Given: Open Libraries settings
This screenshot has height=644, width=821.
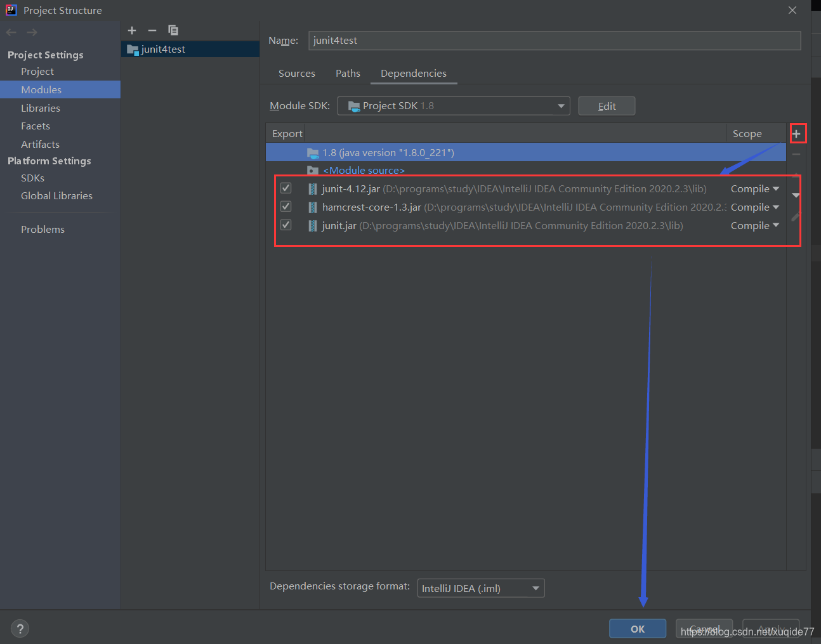Looking at the screenshot, I should (41, 108).
